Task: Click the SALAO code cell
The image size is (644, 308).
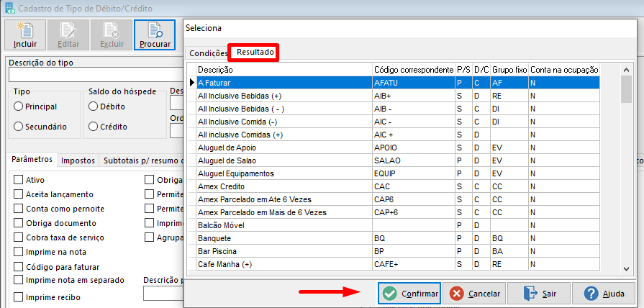Action: pos(414,160)
